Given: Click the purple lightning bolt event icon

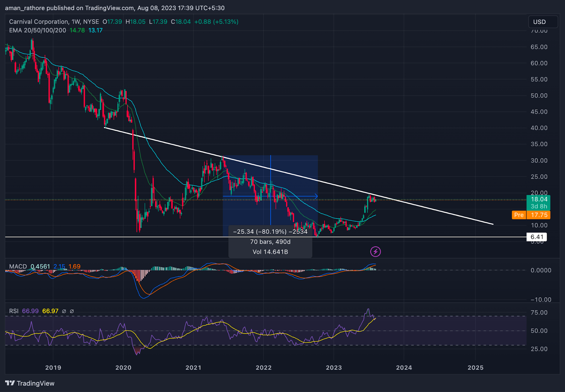Looking at the screenshot, I should pos(375,252).
